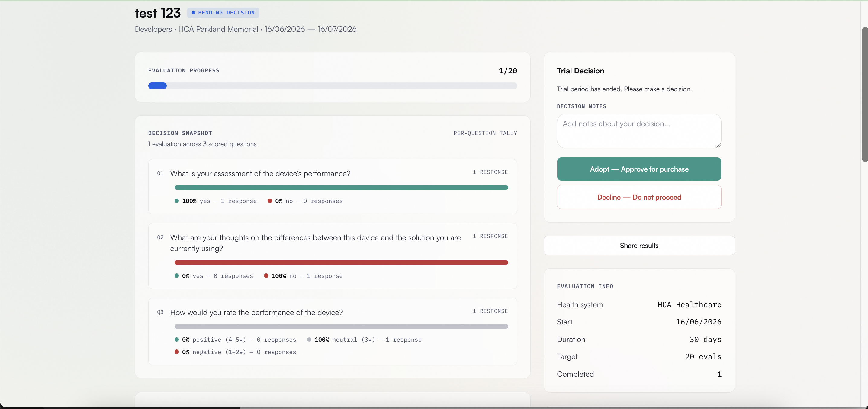Viewport: 868px width, 409px height.
Task: Click the red Q2 response bar
Action: 341,262
